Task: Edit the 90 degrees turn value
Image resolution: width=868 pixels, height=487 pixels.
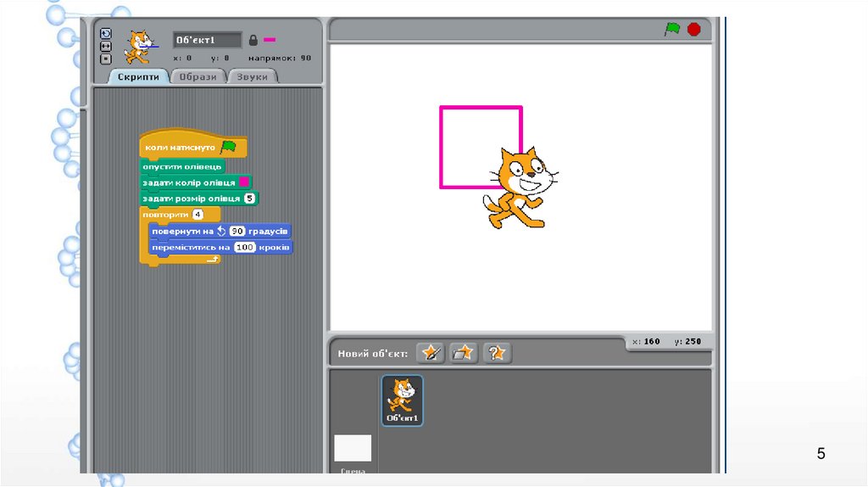Action: (x=237, y=231)
